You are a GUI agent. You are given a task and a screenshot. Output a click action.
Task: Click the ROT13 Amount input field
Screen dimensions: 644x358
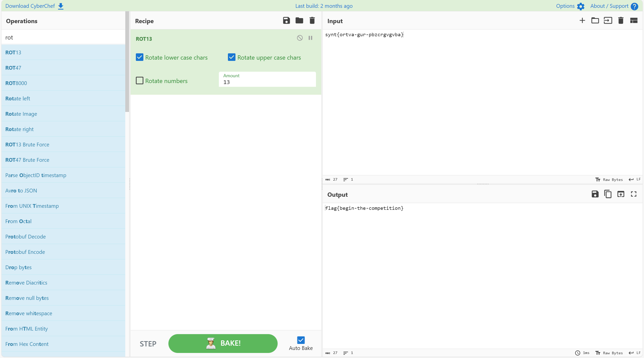pyautogui.click(x=267, y=79)
